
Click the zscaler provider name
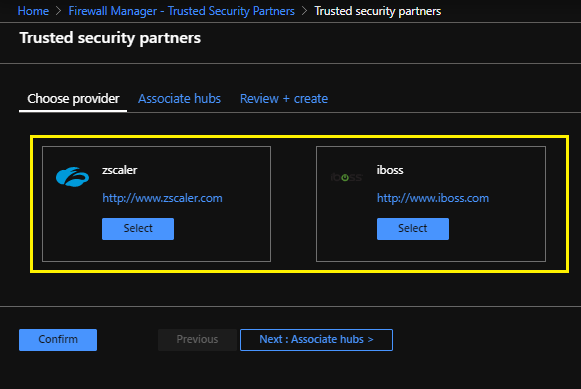coord(120,170)
